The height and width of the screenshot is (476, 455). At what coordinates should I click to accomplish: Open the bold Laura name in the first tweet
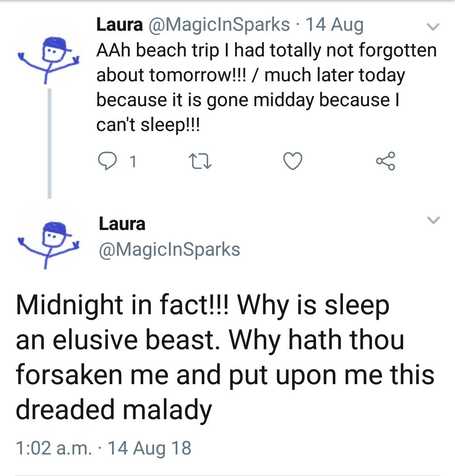(120, 25)
